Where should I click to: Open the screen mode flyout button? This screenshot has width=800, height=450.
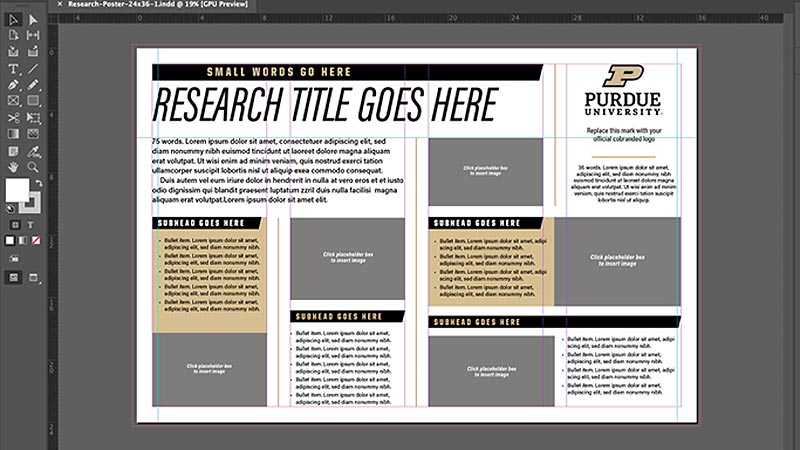pos(33,278)
